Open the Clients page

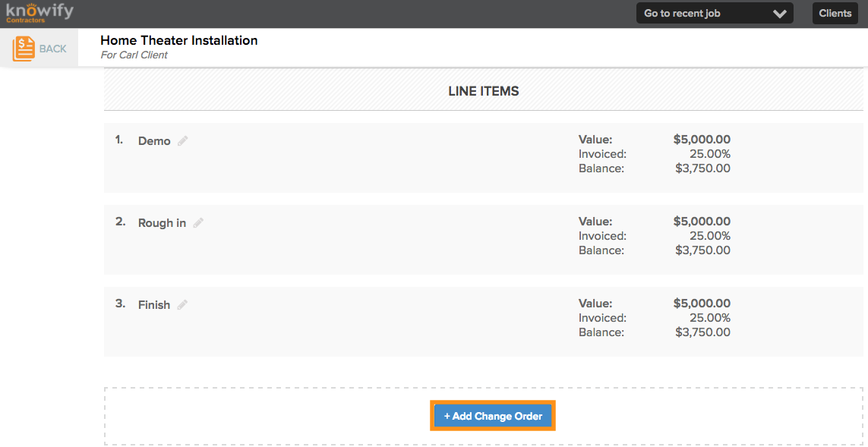pos(835,13)
